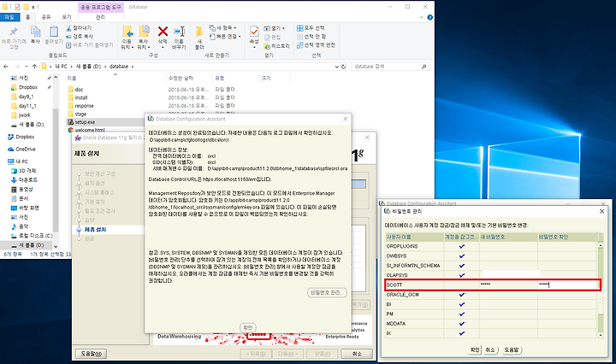Click Invert selection (선택 영역 반전)
Viewport: 616px width, 364px height.
[316, 45]
